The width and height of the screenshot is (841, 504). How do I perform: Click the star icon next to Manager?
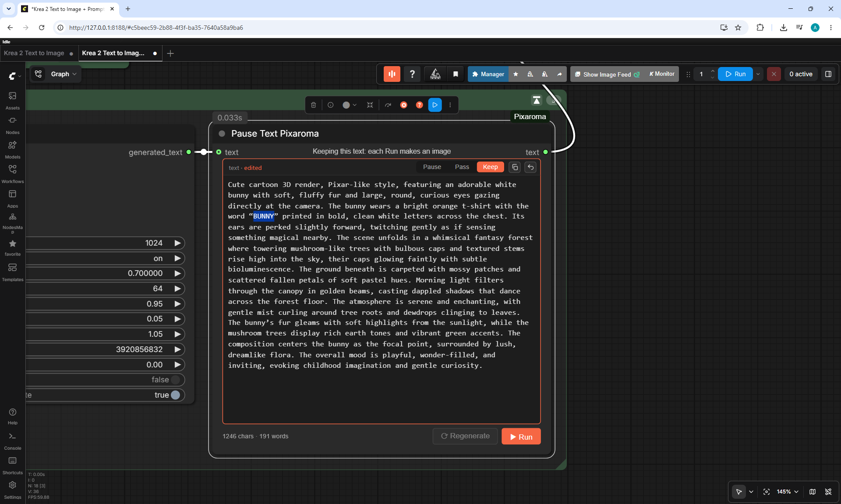[x=516, y=74]
